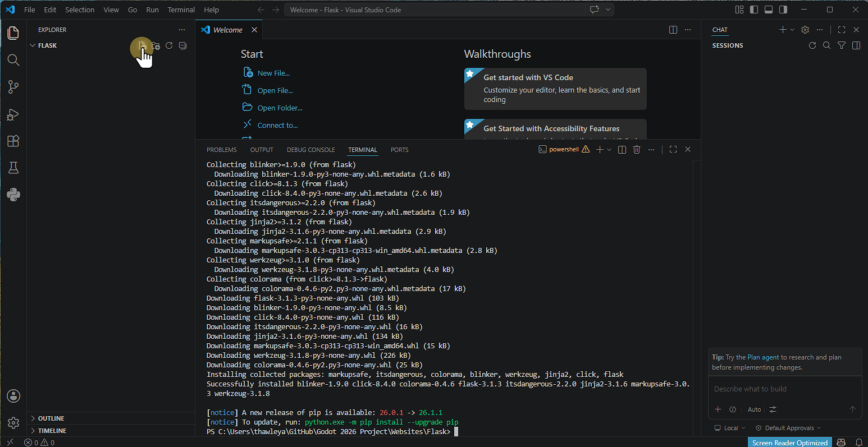Maximize the Chat panel

(x=841, y=30)
